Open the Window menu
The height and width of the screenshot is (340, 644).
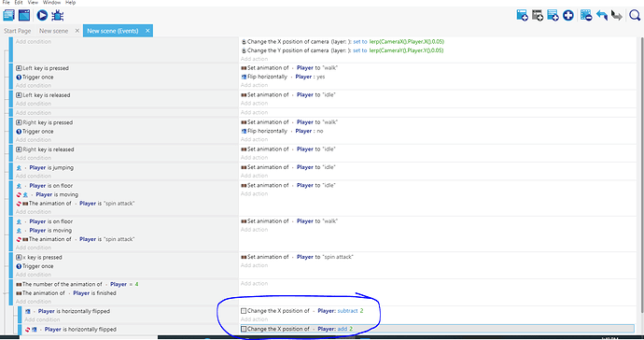click(51, 3)
